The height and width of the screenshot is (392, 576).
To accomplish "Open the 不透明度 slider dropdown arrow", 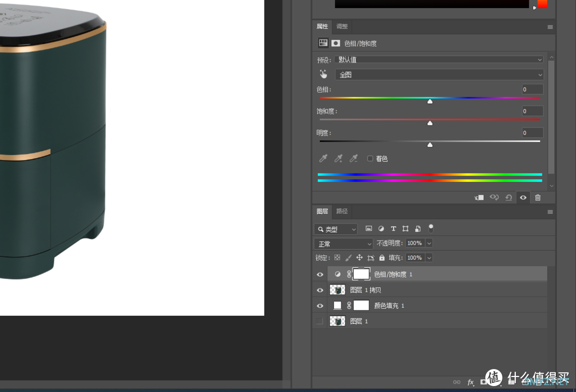I will pos(429,243).
